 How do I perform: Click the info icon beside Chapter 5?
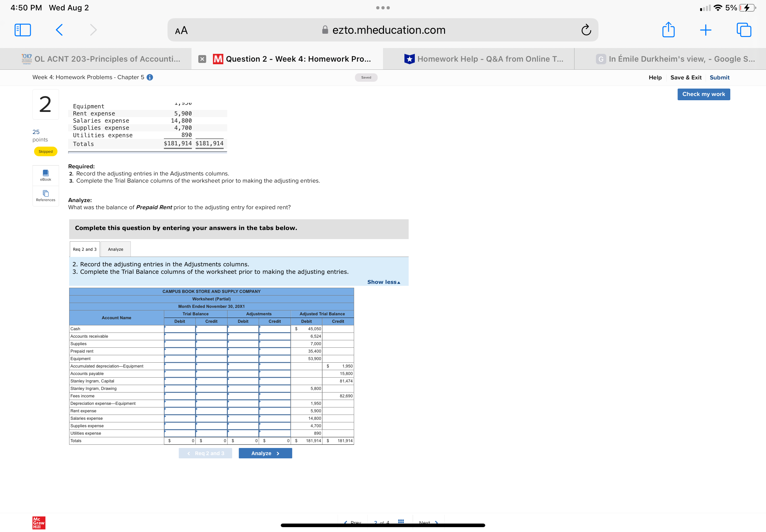[150, 77]
